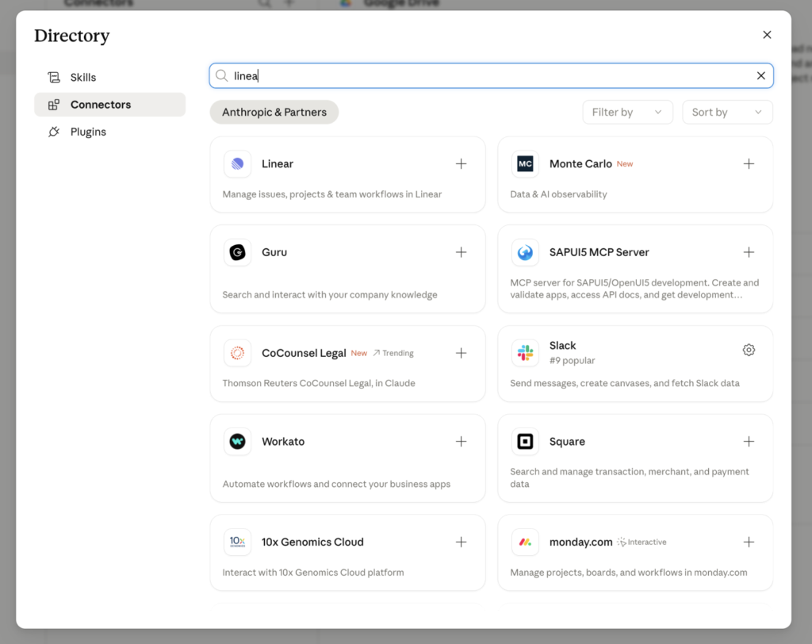The image size is (812, 644).
Task: Click the Directory heading
Action: click(x=72, y=36)
